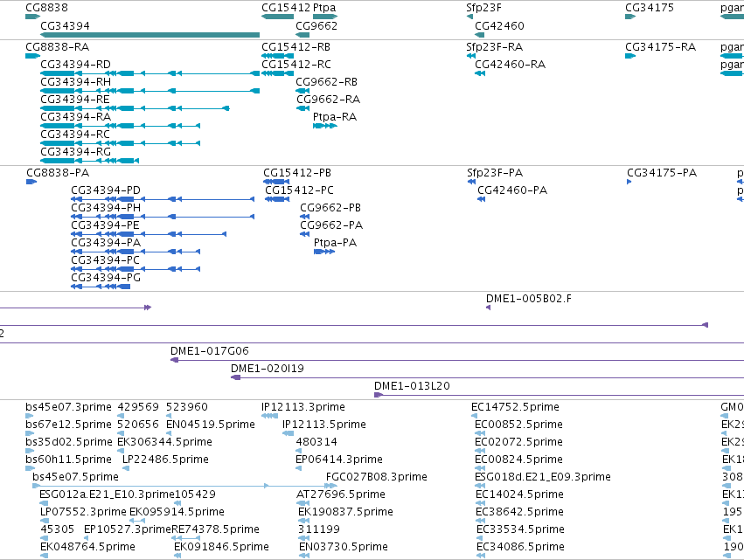Select the FGC027B08.3prime EST label
Viewport: 744px width, 560px height.
tap(376, 477)
